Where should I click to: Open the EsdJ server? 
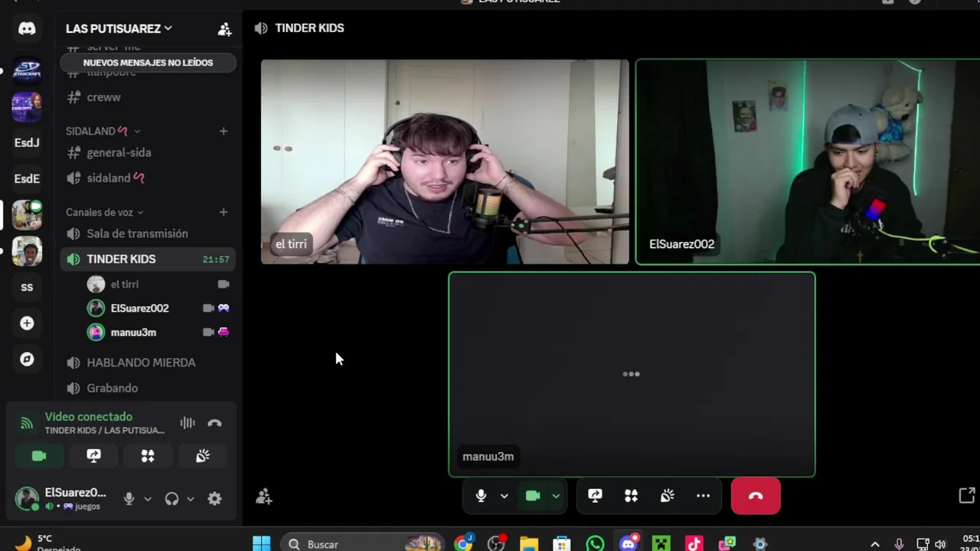tap(27, 142)
